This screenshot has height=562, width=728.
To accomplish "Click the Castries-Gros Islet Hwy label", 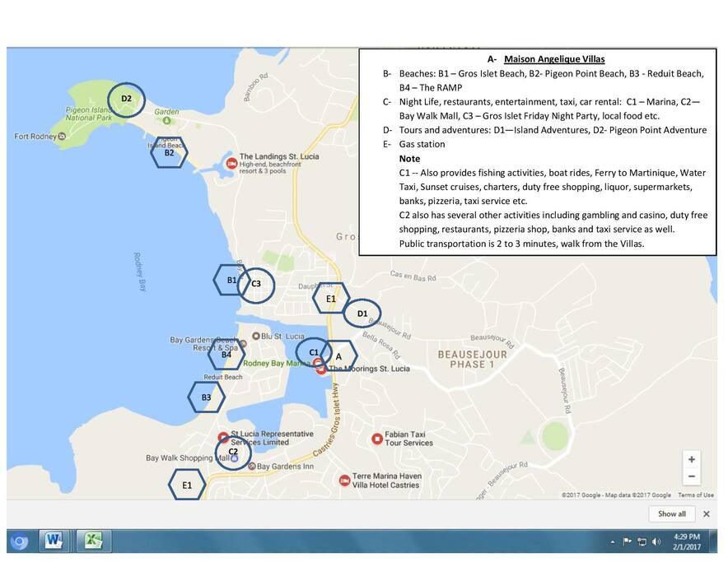I will (x=327, y=420).
